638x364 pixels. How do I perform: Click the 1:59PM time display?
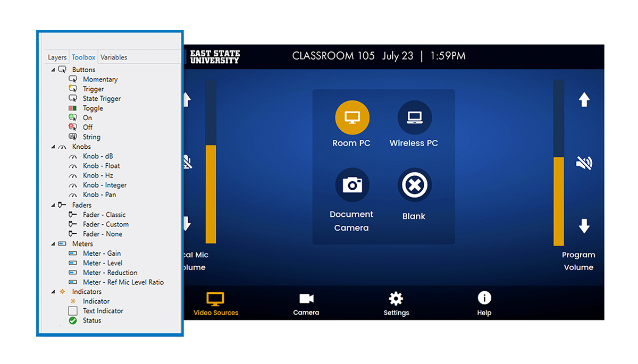(448, 56)
